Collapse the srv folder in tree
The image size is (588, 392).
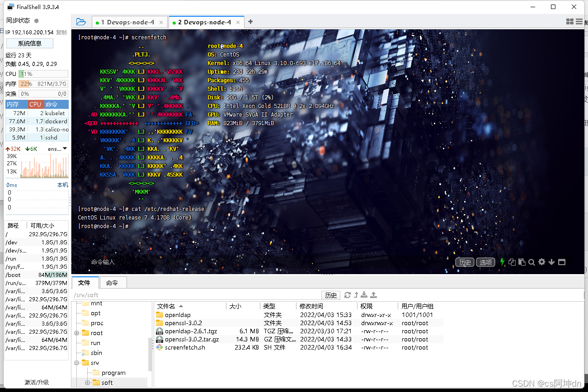[x=77, y=363]
